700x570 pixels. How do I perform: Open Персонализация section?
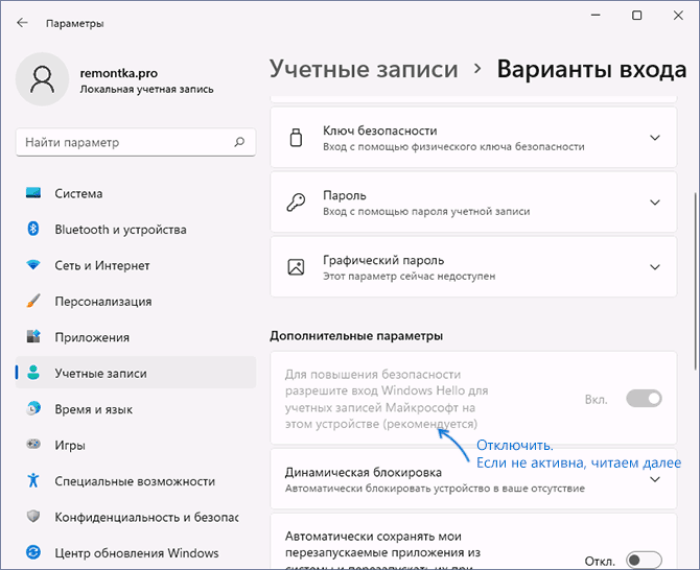pyautogui.click(x=136, y=301)
